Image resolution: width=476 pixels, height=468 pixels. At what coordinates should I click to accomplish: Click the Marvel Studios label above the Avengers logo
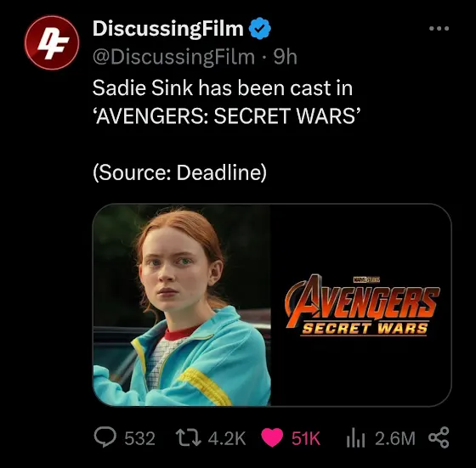coord(366,279)
